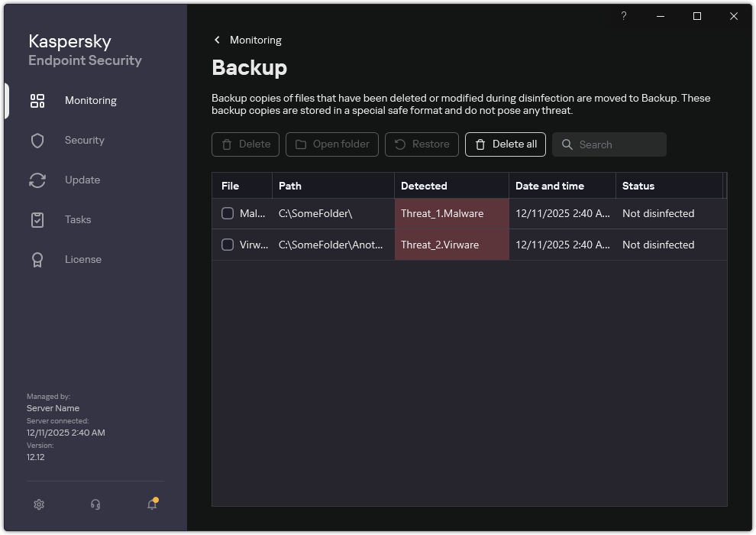
Task: Click the Open folder button
Action: tap(331, 144)
